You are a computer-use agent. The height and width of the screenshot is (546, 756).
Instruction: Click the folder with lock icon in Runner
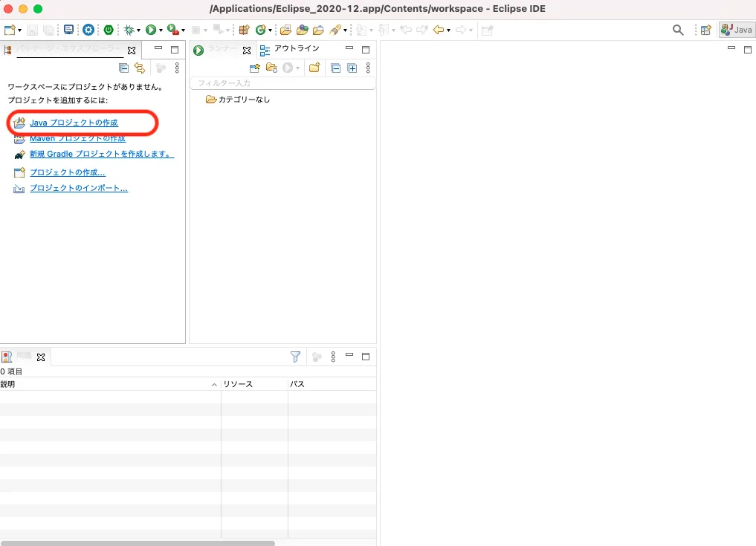coord(271,68)
